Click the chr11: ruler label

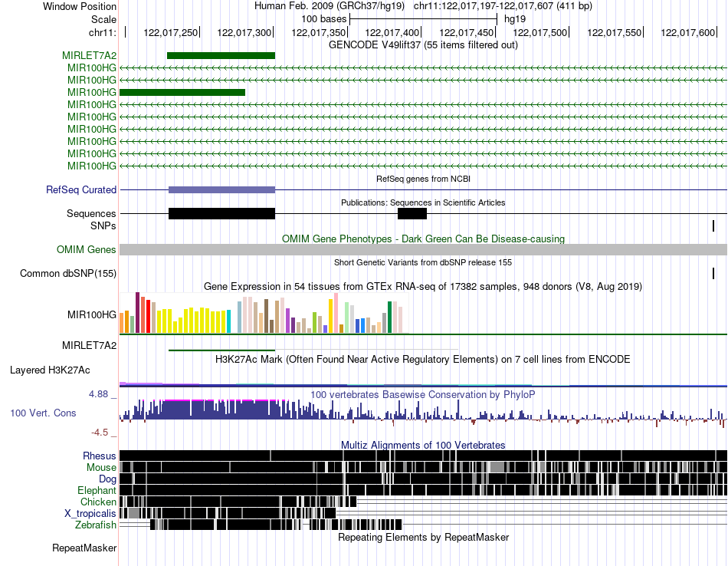click(x=103, y=32)
